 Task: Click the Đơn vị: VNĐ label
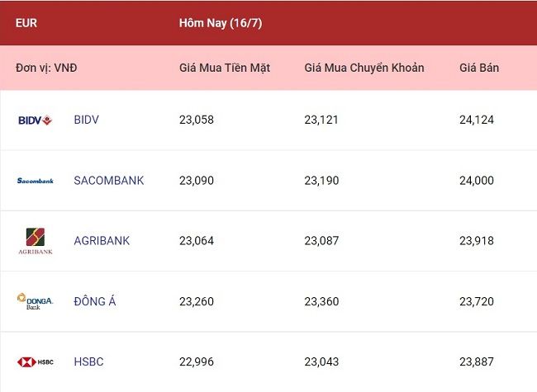[x=46, y=68]
